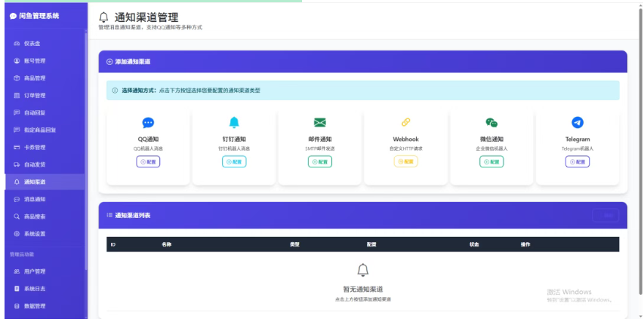Image resolution: width=644 pixels, height=331 pixels.
Task: Click faint button right of 通知渠道列表 header
Action: pyautogui.click(x=605, y=216)
